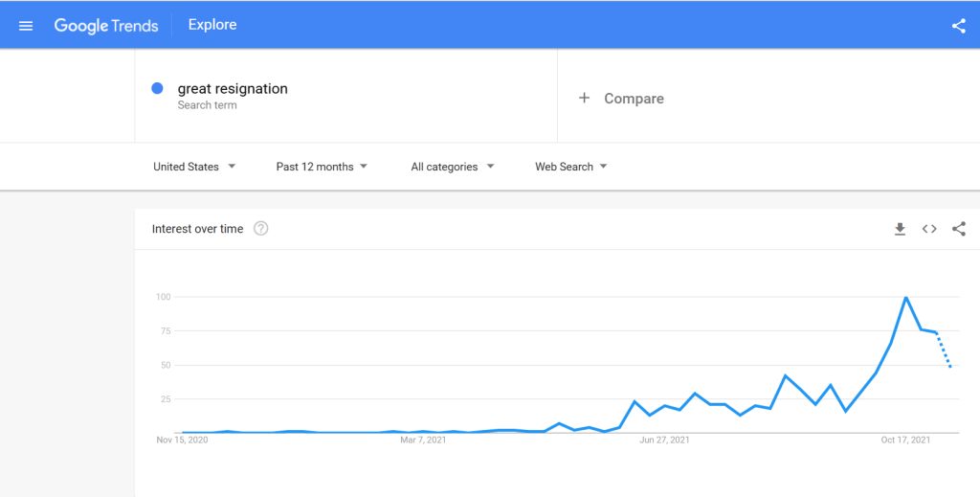This screenshot has width=980, height=497.
Task: Click the peak point at 100 on the chart
Action: click(x=905, y=298)
